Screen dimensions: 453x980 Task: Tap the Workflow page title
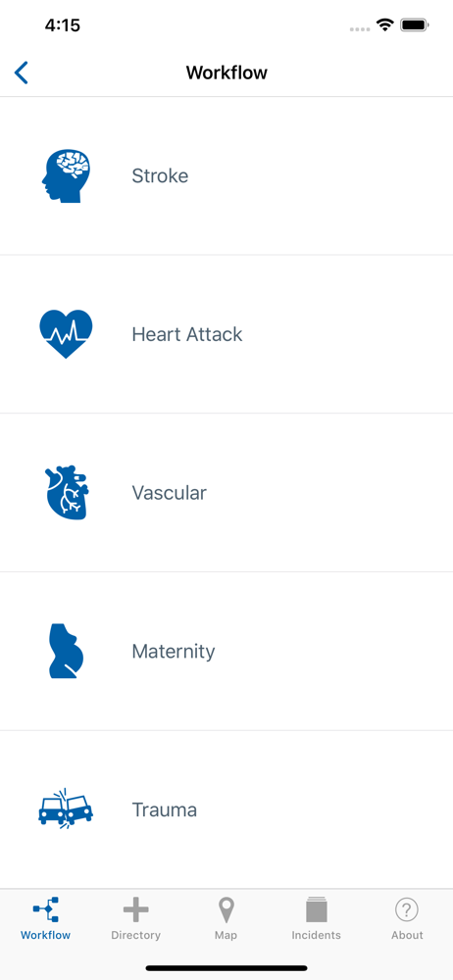tap(226, 73)
